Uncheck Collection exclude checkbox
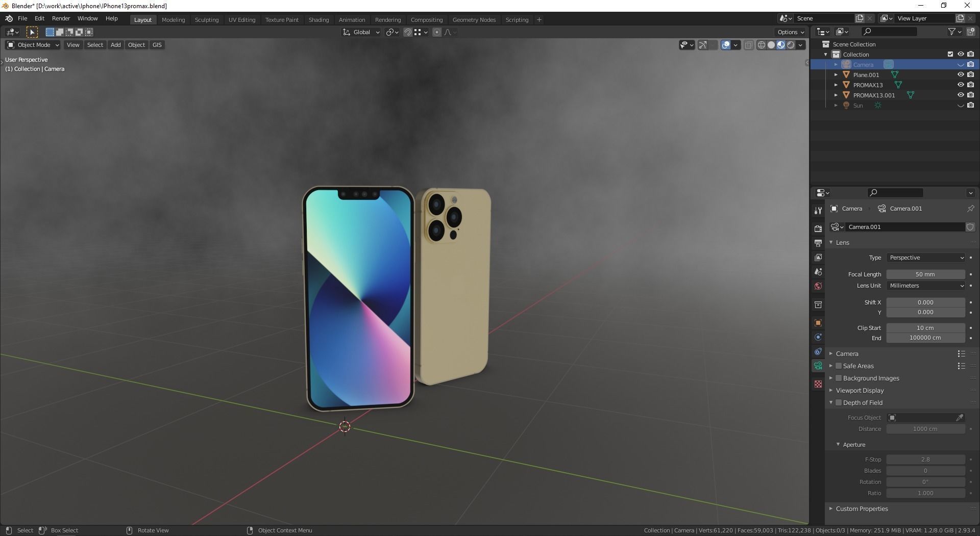This screenshot has height=536, width=980. point(950,54)
